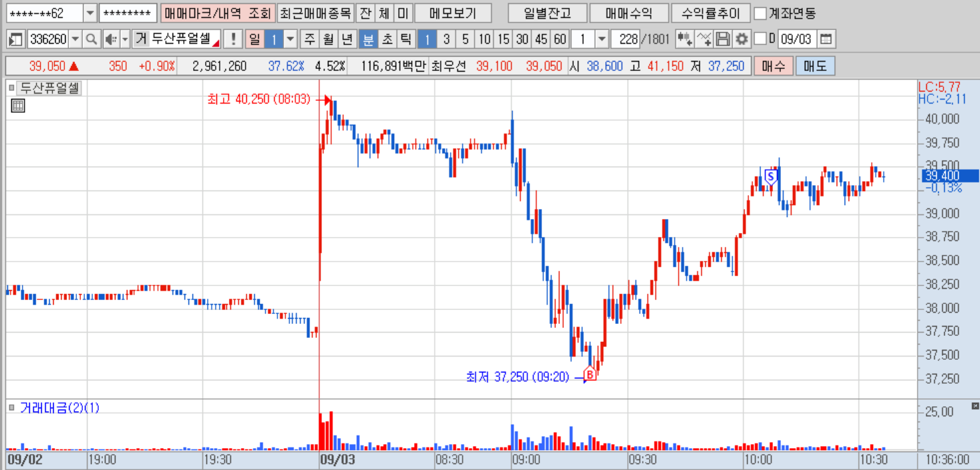Select the 체 tab
This screenshot has height=470, width=980.
pyautogui.click(x=384, y=13)
